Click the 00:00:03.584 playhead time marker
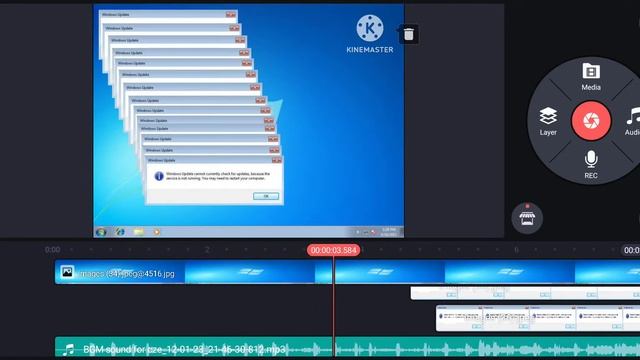The image size is (640, 360). click(333, 250)
